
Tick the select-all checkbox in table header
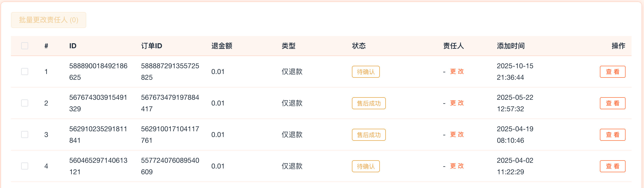pos(24,46)
